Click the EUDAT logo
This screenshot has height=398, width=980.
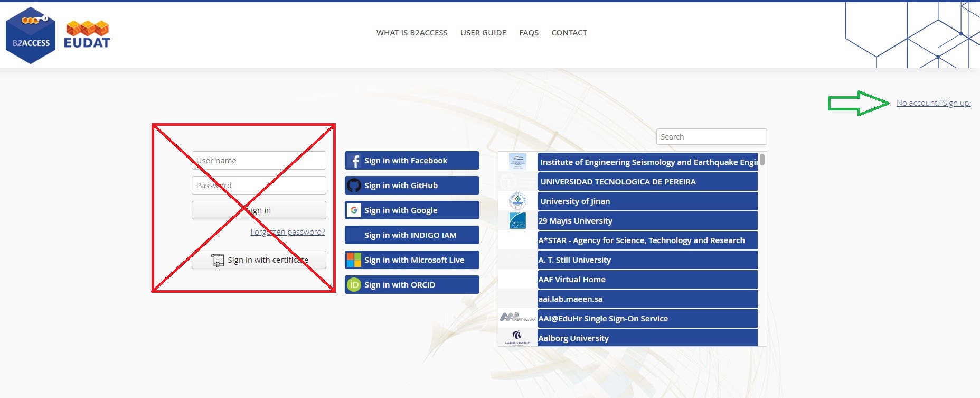click(87, 35)
